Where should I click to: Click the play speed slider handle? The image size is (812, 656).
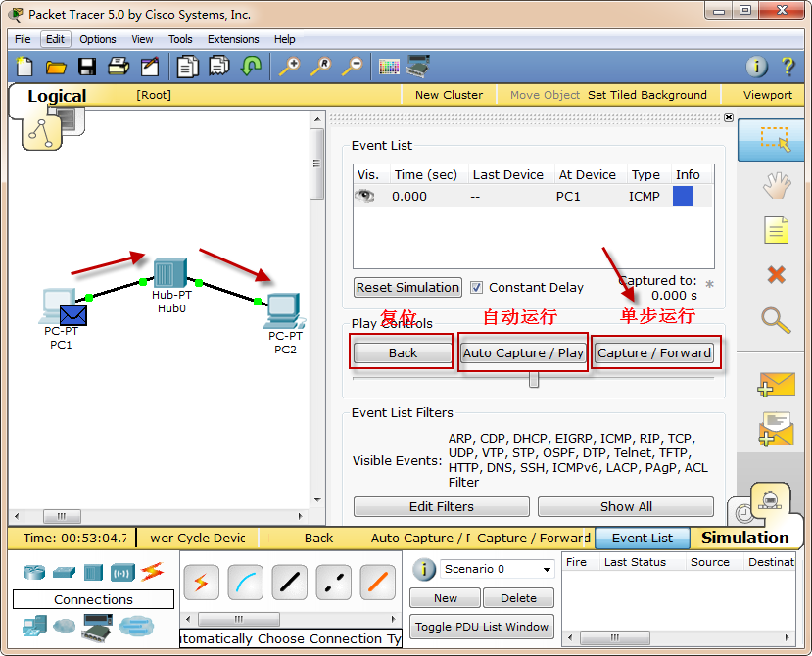click(x=534, y=379)
